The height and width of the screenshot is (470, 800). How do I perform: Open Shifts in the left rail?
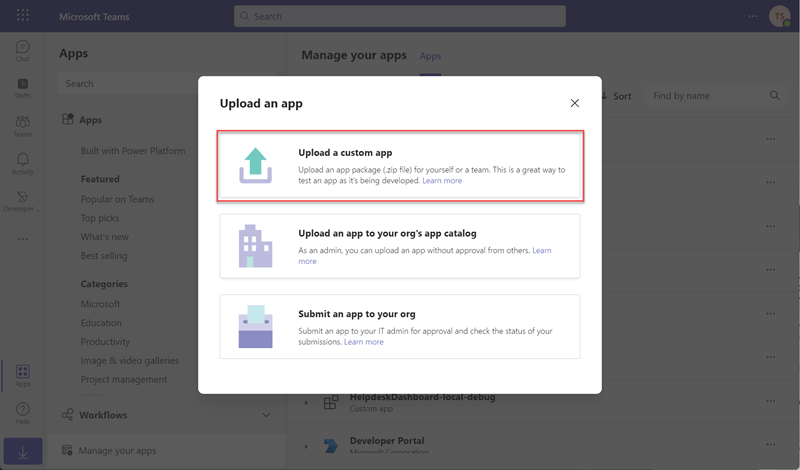[x=22, y=88]
